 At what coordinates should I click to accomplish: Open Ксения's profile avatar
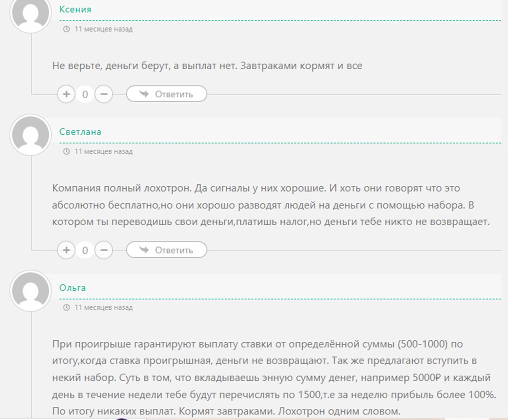coord(30,13)
